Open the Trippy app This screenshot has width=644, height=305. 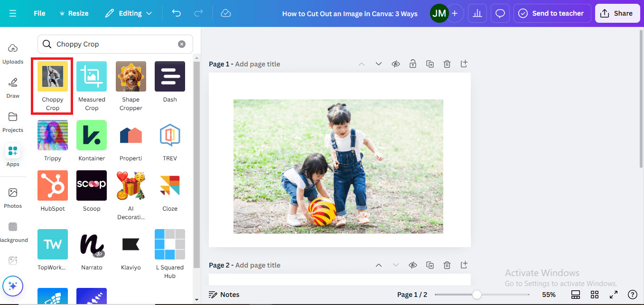[x=53, y=141]
